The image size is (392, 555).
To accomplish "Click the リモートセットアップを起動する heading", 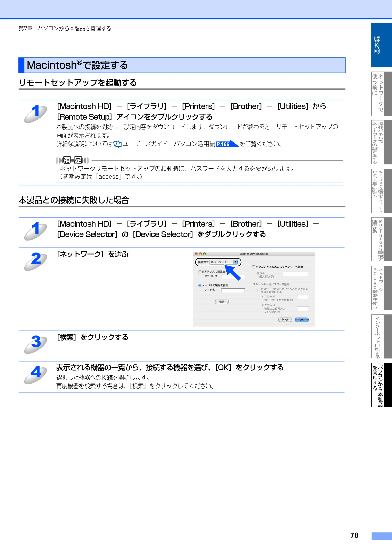I will click(x=78, y=83).
